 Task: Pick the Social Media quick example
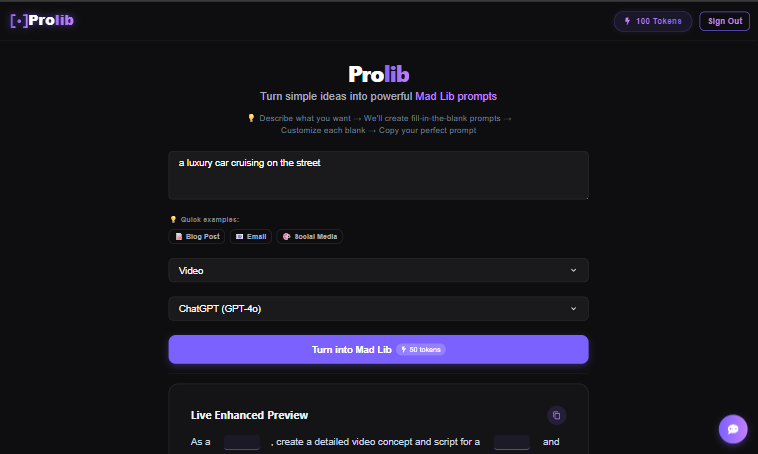309,236
